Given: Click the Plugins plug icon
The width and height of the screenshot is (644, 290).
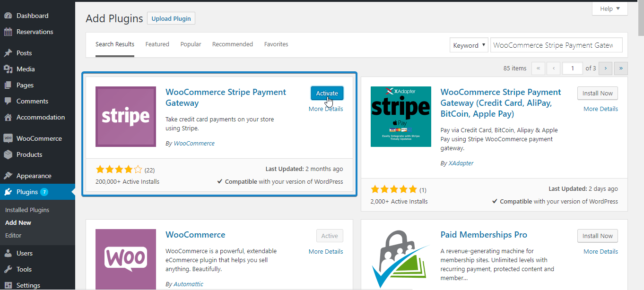Looking at the screenshot, I should coord(8,192).
